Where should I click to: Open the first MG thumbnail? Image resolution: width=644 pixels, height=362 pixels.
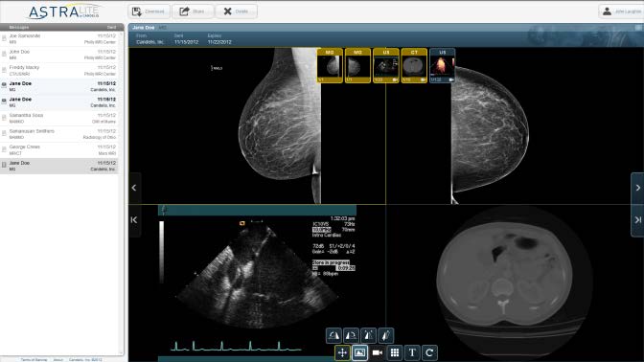coord(330,66)
